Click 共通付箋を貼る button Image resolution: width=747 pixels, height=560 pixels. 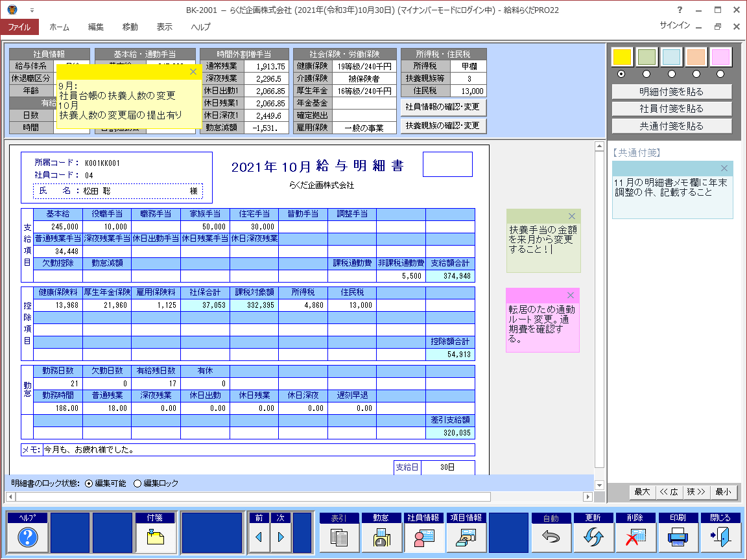tap(672, 126)
